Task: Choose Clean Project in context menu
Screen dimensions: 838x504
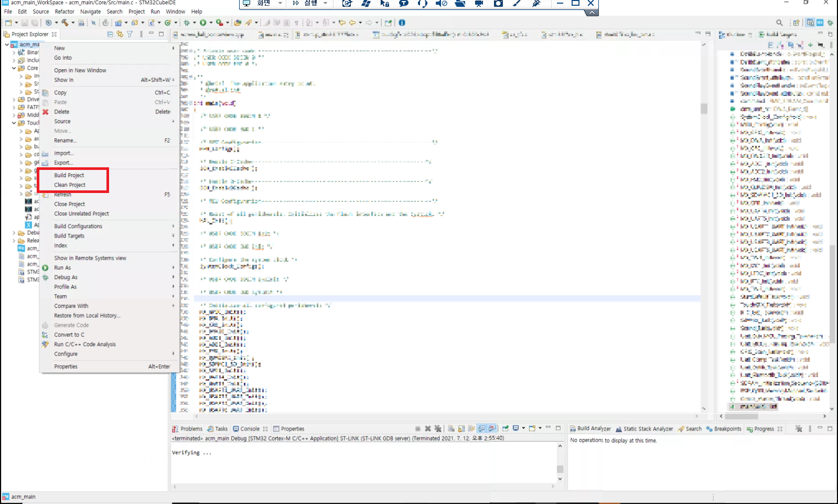Action: [x=70, y=185]
